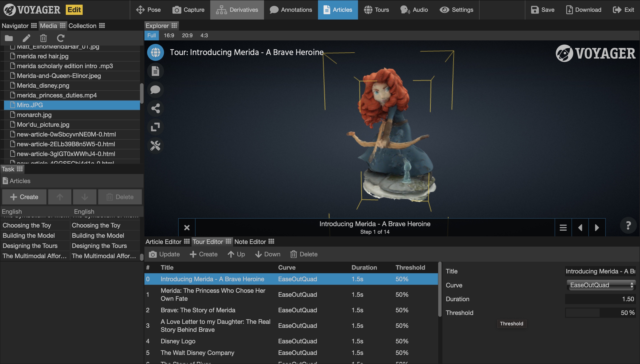
Task: Switch to the Collection tab
Action: [x=82, y=26]
